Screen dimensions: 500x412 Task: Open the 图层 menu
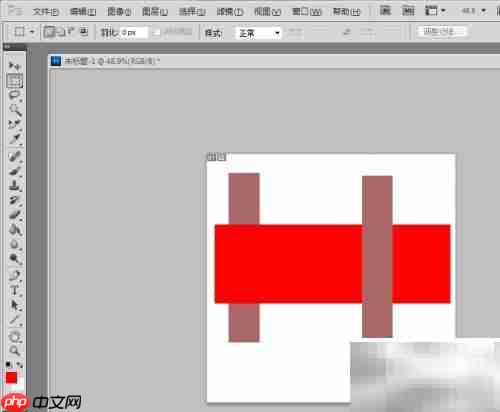point(155,12)
